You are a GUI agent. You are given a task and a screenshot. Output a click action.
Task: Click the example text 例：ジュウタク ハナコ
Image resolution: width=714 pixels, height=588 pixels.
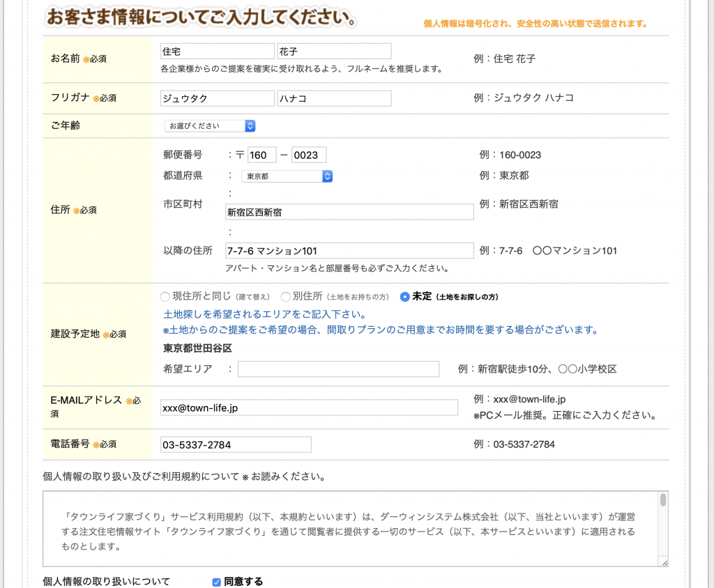click(524, 98)
